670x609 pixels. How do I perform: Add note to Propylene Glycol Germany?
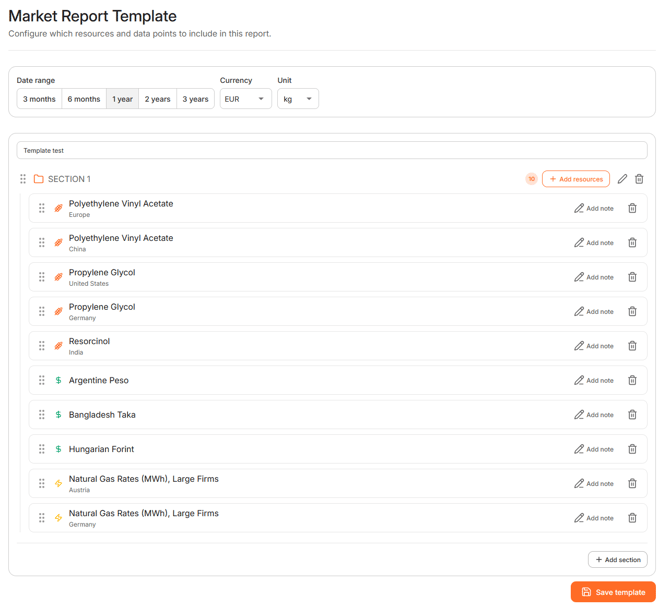pyautogui.click(x=594, y=311)
